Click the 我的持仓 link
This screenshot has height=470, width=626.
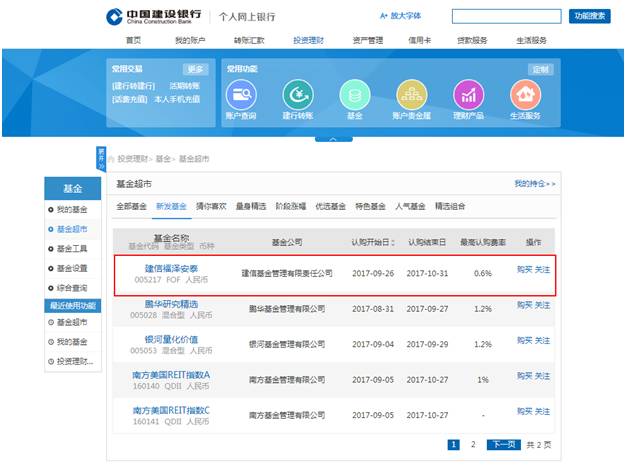pos(535,184)
